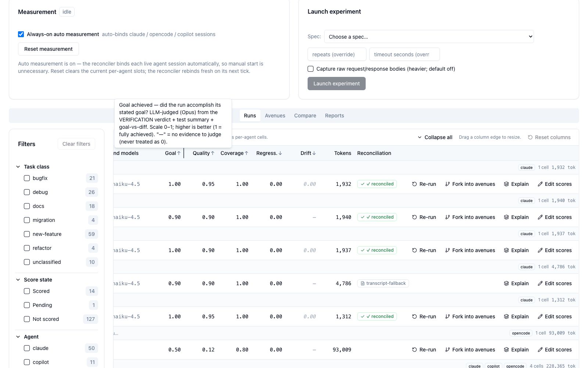Click the timeout seconds override field
The height and width of the screenshot is (368, 588).
point(405,54)
